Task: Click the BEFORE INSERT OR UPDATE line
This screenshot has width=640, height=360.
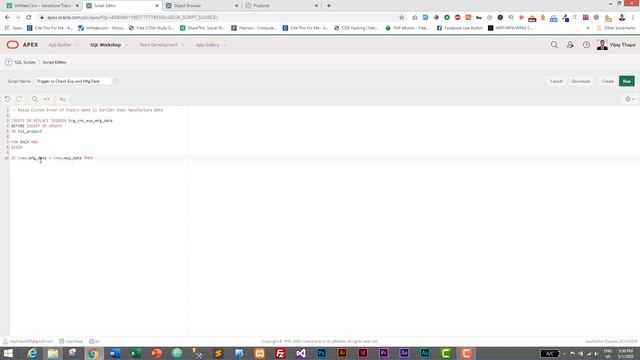Action: pos(36,126)
